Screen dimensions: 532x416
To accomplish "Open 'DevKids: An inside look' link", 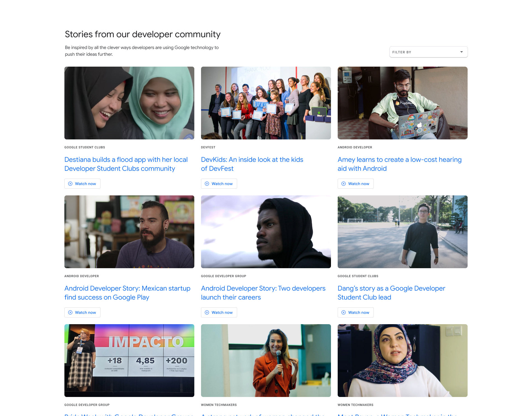I will (x=252, y=164).
